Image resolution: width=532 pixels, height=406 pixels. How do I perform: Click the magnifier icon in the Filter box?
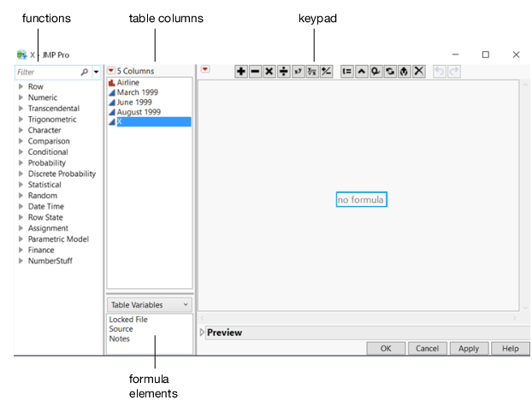(x=85, y=72)
